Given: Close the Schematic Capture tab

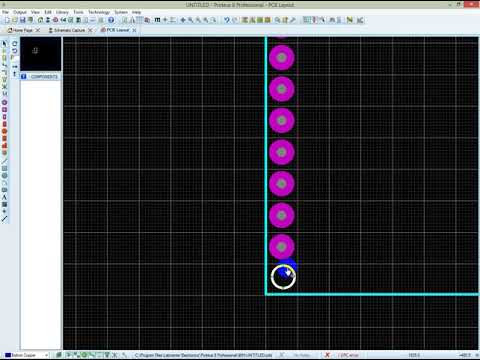Looking at the screenshot, I should 90,30.
